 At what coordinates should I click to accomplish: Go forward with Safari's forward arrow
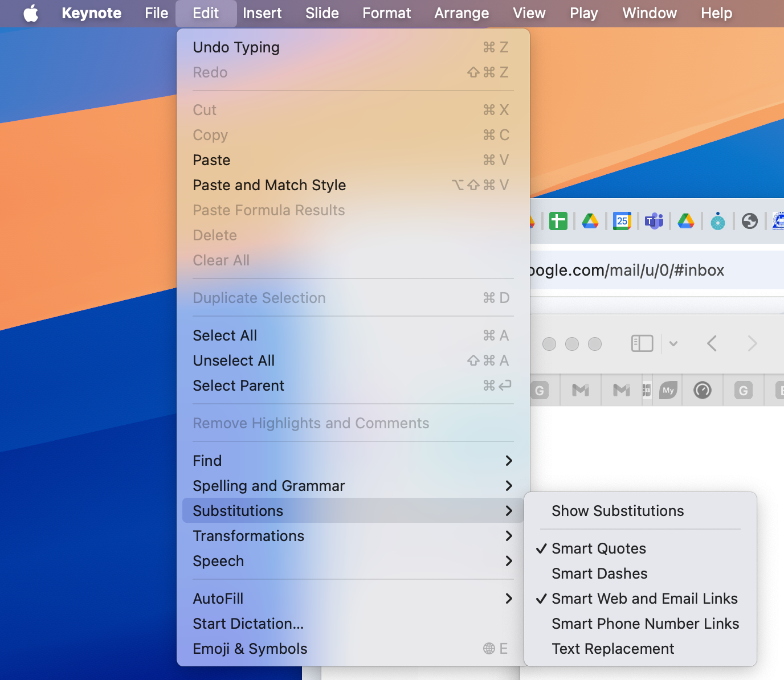pos(752,343)
